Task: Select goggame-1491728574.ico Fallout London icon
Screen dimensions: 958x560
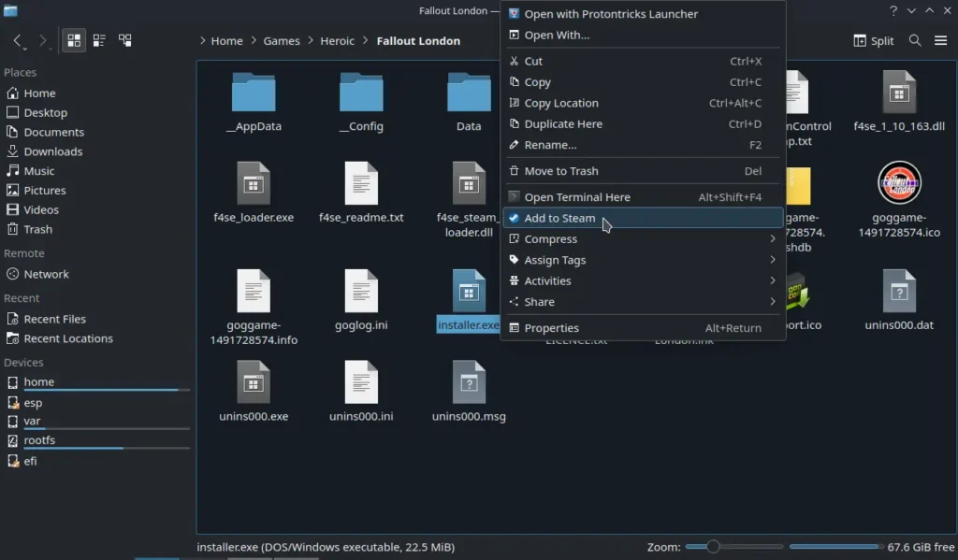Action: 899,182
